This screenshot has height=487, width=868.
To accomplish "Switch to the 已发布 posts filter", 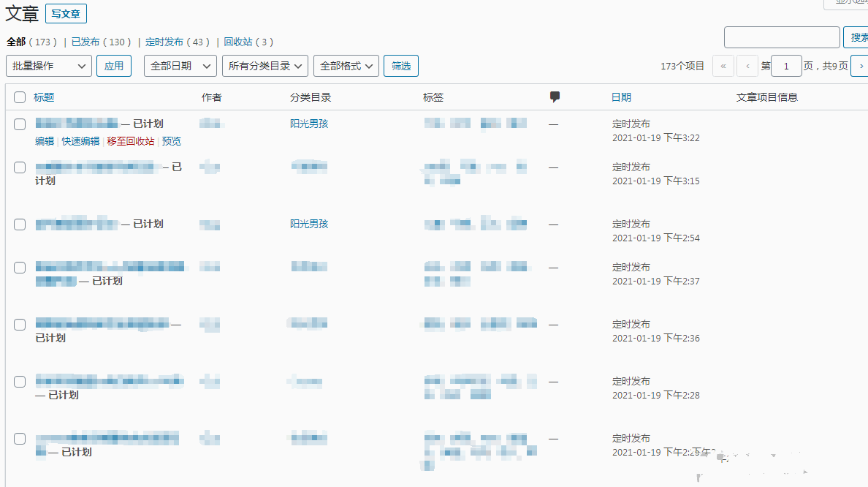I will pyautogui.click(x=85, y=42).
